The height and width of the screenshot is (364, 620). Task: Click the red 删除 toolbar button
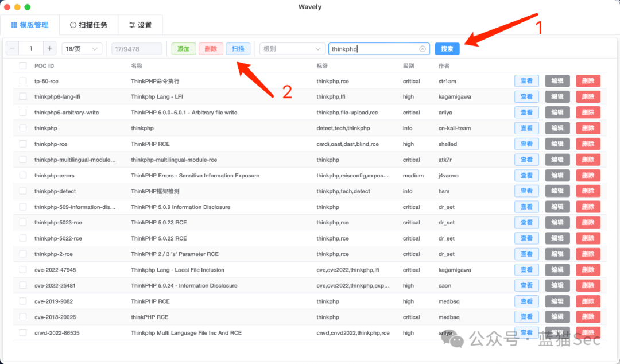pos(211,49)
